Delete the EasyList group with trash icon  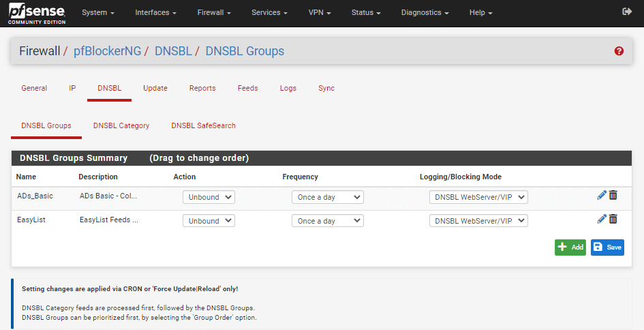tap(613, 220)
